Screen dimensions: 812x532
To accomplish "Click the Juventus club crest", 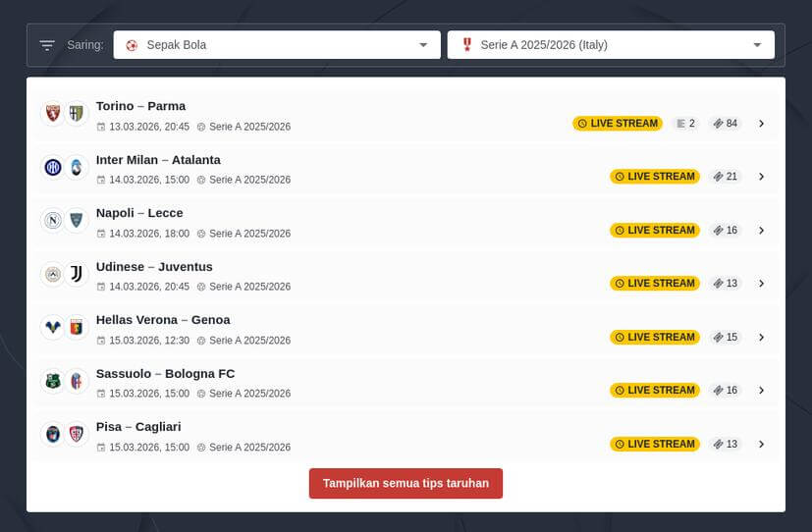I will 77,275.
